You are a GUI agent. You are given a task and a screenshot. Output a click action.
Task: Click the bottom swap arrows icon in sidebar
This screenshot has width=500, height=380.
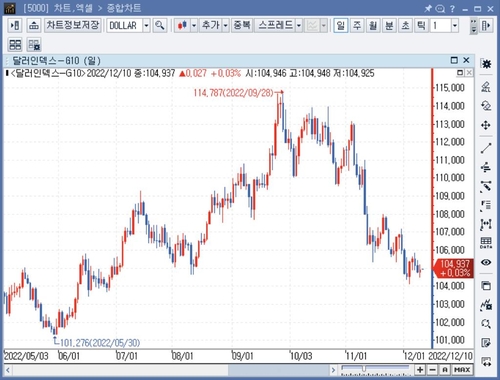coord(486,362)
